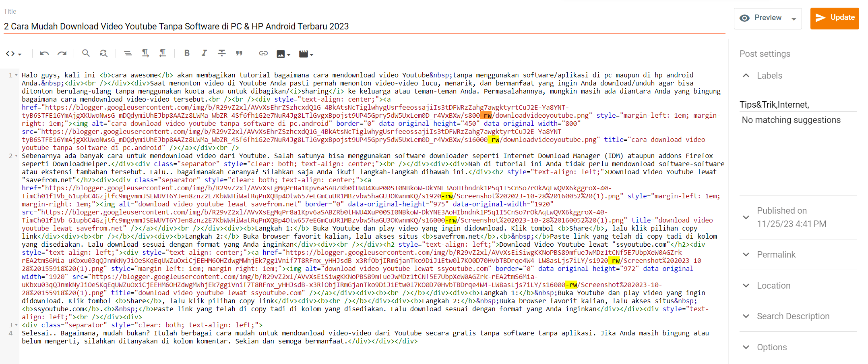Click the date '11/25/23 4:41 PM'
Viewport: 868px width, 364px height.
coord(792,224)
